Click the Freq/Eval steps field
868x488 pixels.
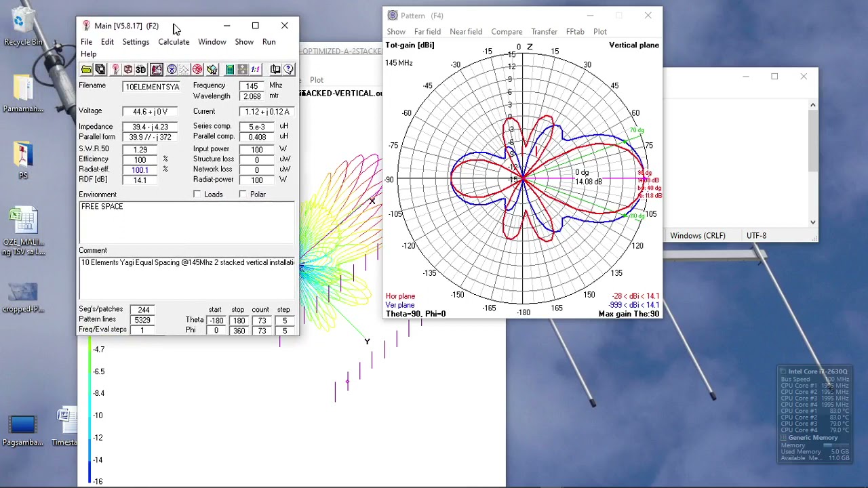[142, 330]
